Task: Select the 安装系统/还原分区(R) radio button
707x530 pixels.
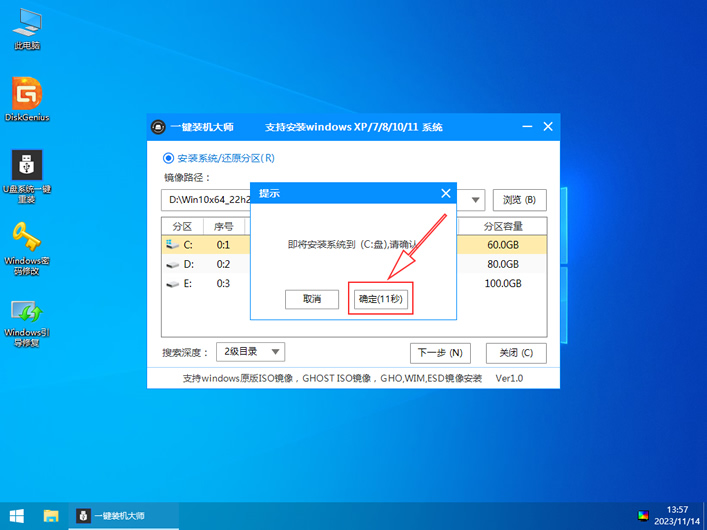Action: [x=168, y=158]
